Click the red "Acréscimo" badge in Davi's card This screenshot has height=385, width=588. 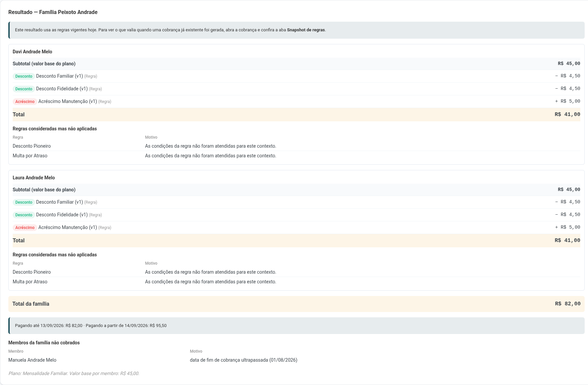[x=25, y=102]
